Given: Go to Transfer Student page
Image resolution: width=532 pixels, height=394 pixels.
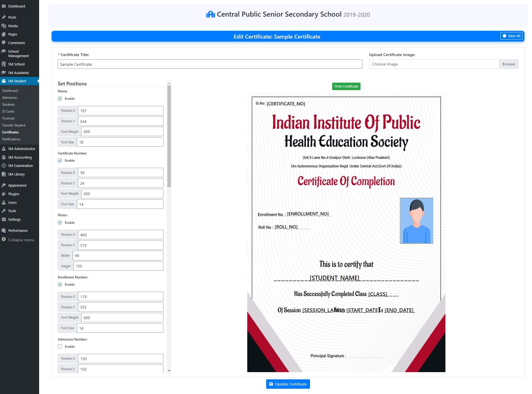Looking at the screenshot, I should [x=14, y=125].
